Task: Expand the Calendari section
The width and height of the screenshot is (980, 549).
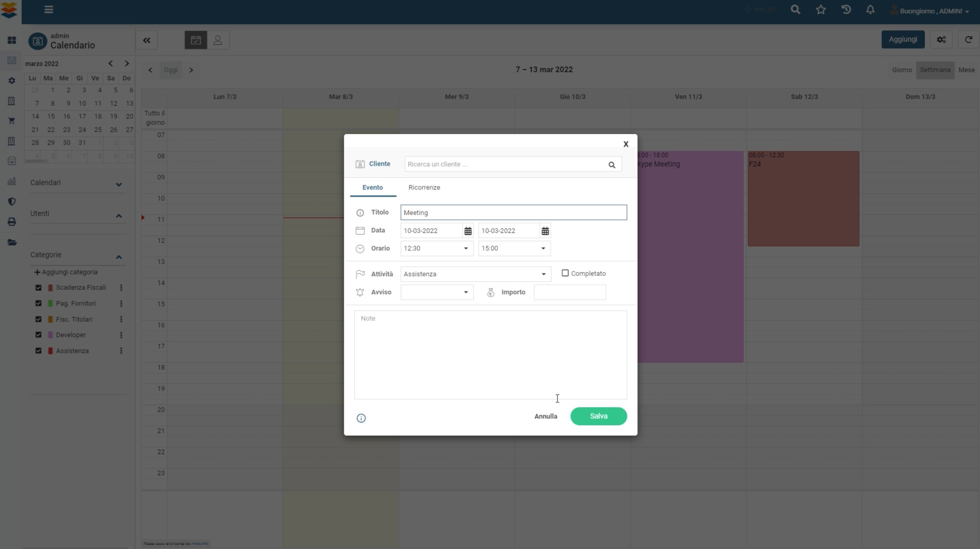Action: (x=118, y=184)
